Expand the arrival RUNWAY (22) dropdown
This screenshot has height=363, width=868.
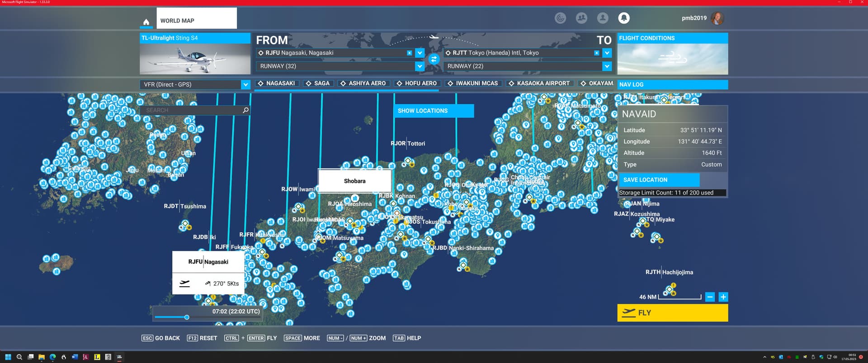[x=607, y=66]
